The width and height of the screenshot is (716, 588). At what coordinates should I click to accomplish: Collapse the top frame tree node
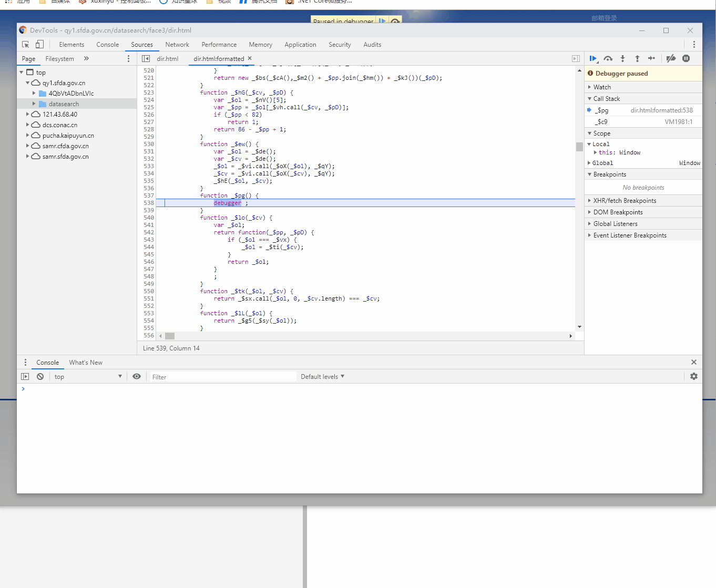click(x=22, y=73)
